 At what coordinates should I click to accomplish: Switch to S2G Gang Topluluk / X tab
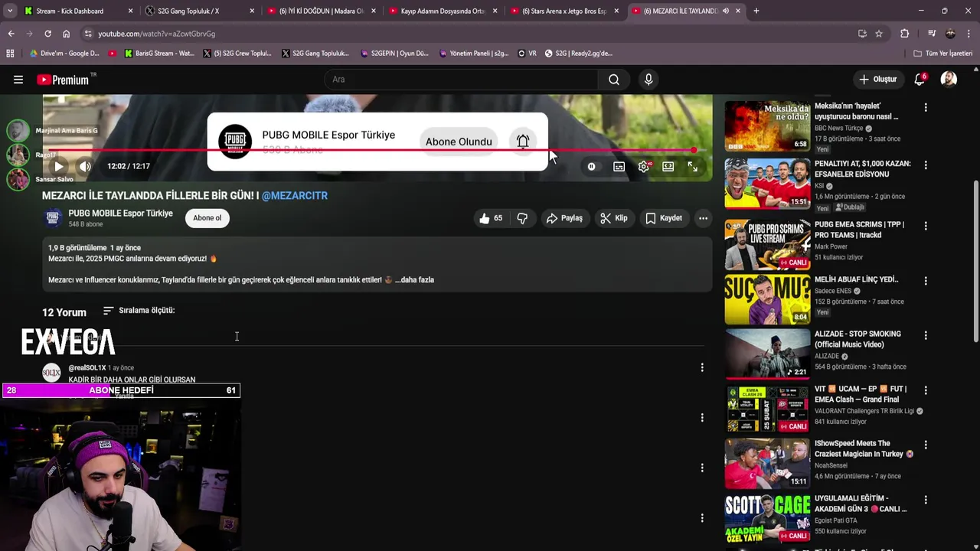[199, 11]
